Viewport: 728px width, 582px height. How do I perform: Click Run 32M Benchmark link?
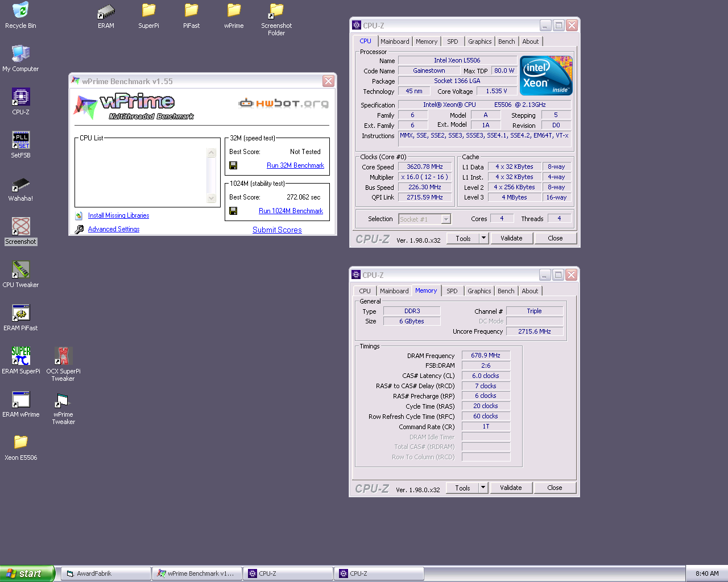coord(295,165)
